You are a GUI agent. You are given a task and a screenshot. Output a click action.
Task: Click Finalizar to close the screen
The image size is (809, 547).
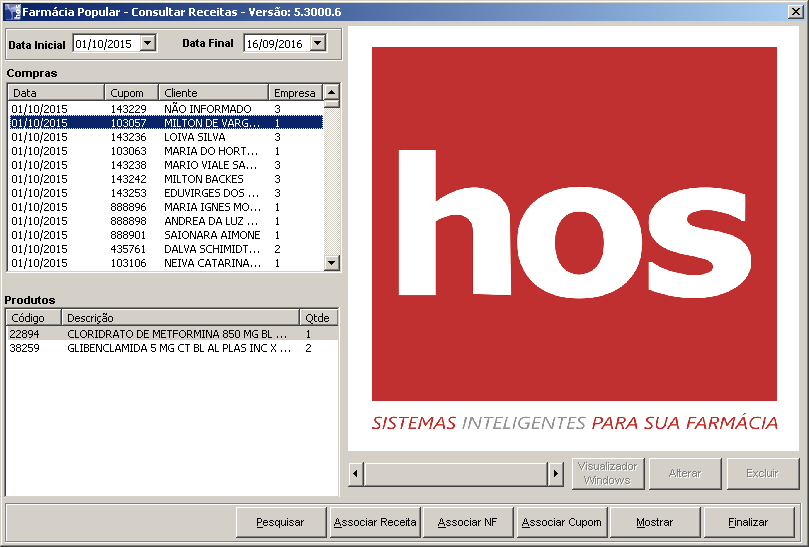click(748, 522)
